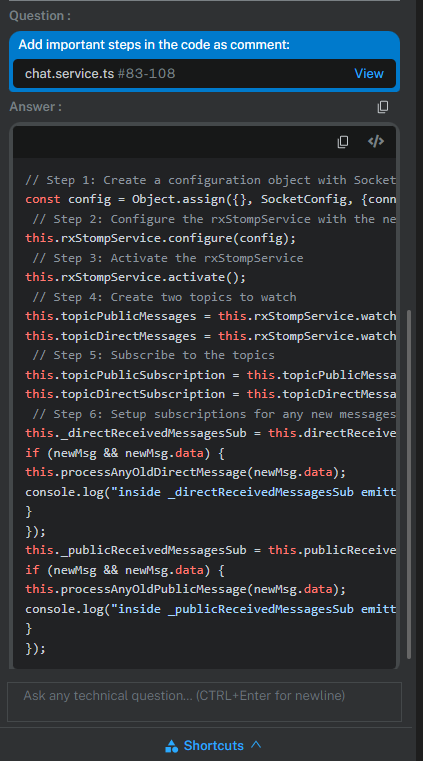Click the topicPublicMessages assignment line
Viewport: 423px width, 761px height.
click(x=211, y=316)
